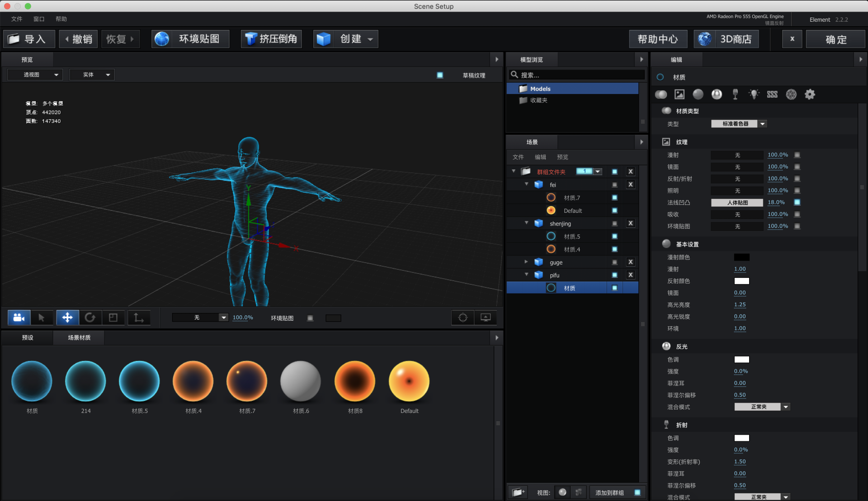
Task: Open the 漫射颜色 black color swatch
Action: coord(741,258)
